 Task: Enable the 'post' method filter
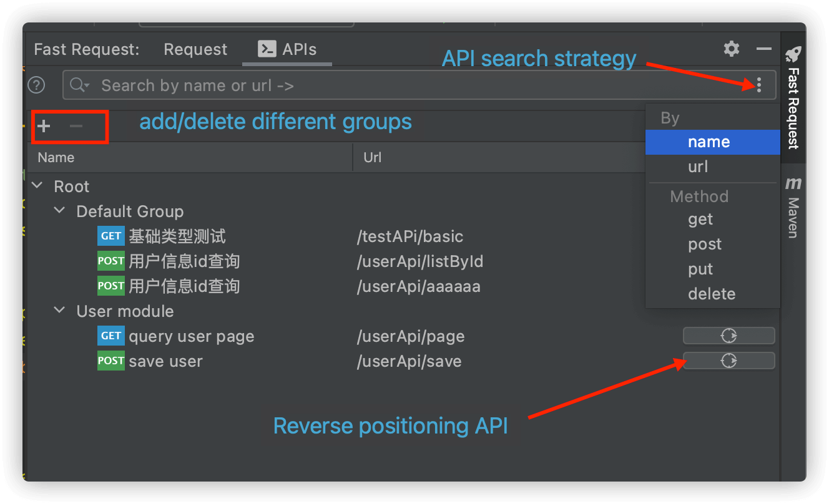tap(704, 244)
